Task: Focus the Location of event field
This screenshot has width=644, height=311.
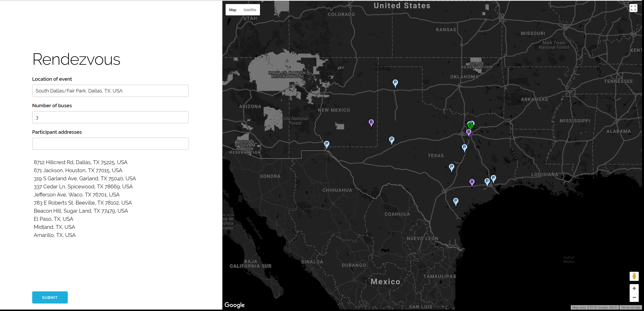Action: [x=110, y=91]
